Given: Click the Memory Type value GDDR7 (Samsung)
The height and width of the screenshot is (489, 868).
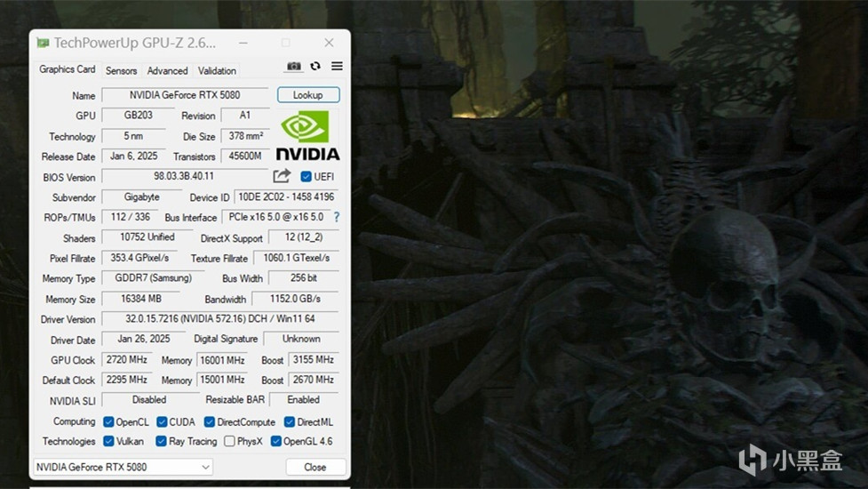Looking at the screenshot, I should (154, 278).
